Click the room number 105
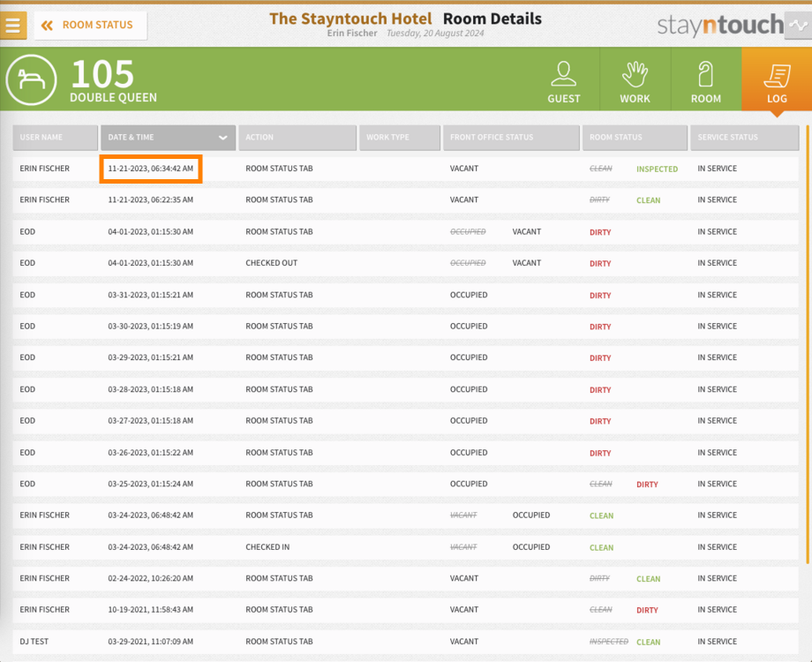Image resolution: width=812 pixels, height=662 pixels. click(x=102, y=73)
